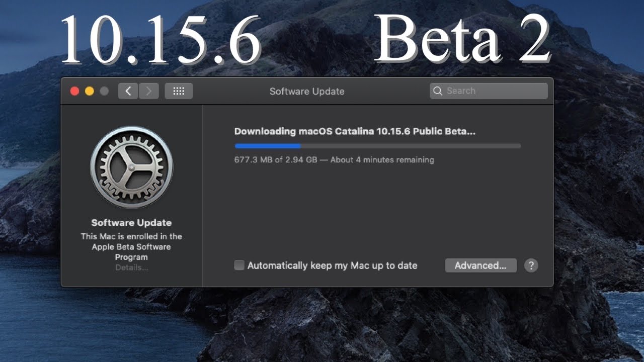Click the blue download progress bar
Image resolution: width=644 pixels, height=362 pixels.
coord(377,146)
